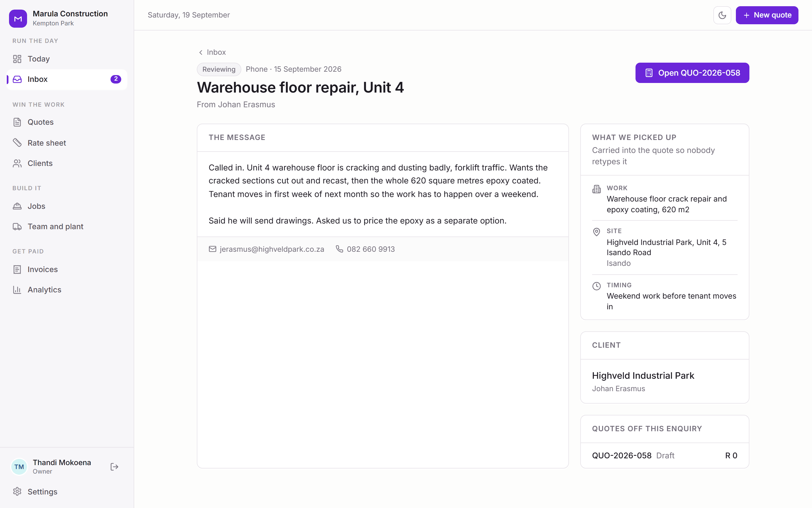Click the Quotes document icon
Image resolution: width=812 pixels, height=508 pixels.
pos(17,122)
